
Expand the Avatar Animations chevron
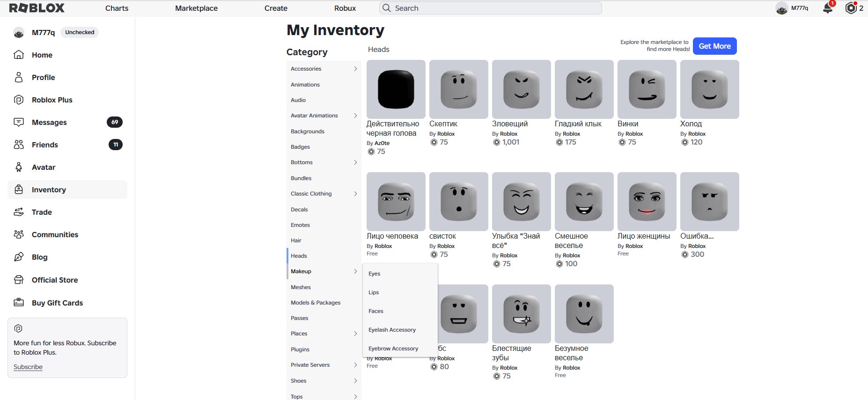[355, 116]
